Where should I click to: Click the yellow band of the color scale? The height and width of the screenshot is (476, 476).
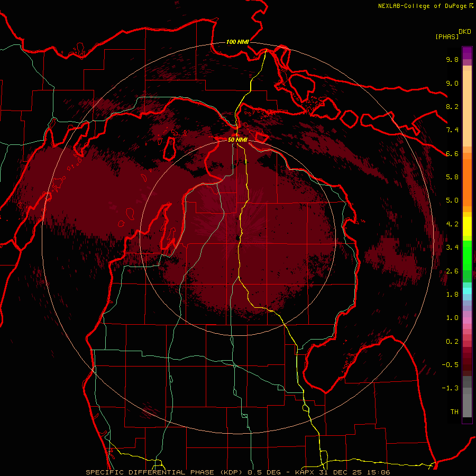click(467, 226)
